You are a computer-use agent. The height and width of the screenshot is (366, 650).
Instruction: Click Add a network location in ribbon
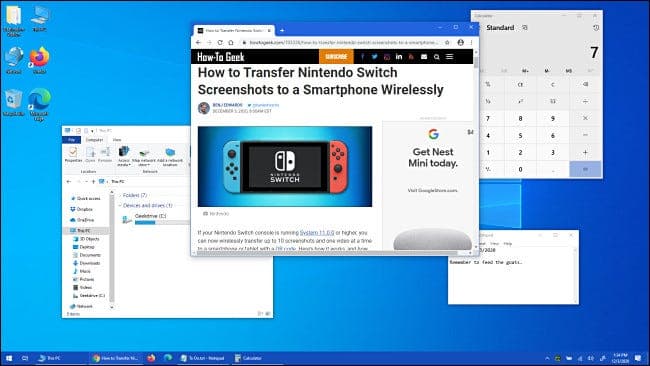point(170,156)
